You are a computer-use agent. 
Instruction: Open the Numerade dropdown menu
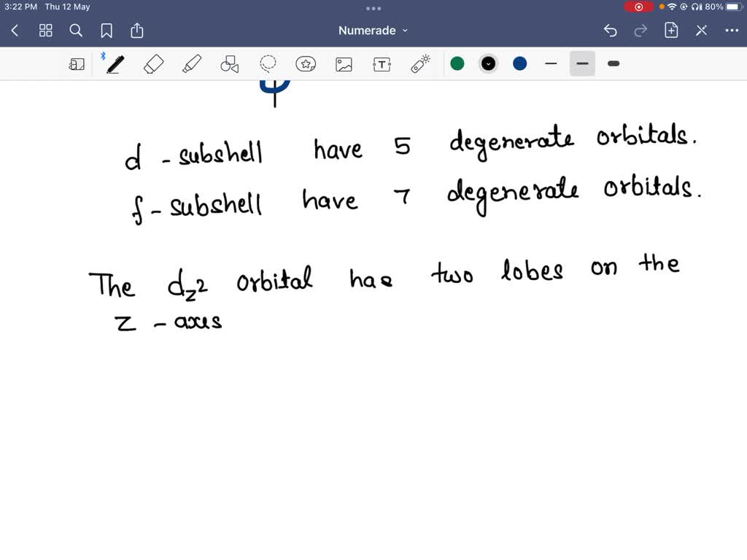(x=373, y=30)
